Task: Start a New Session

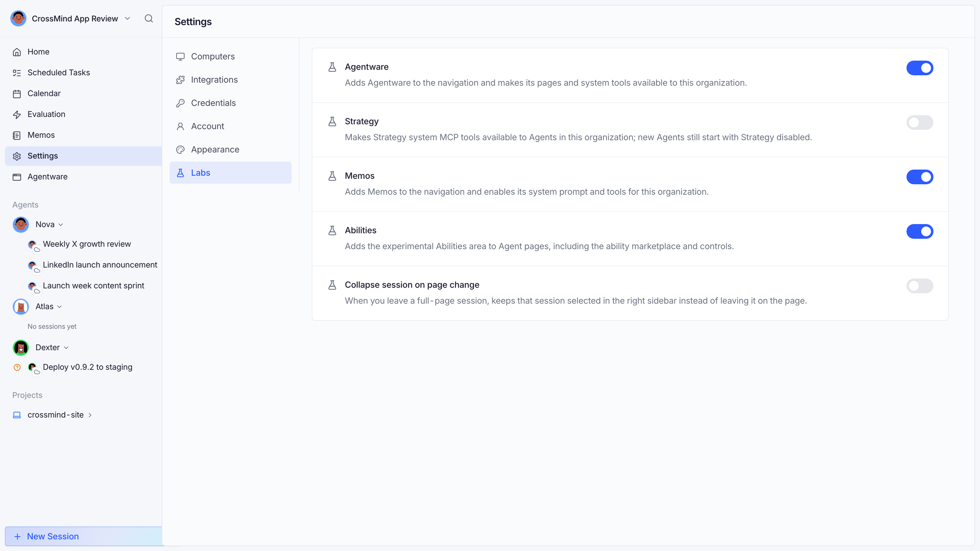Action: pos(83,536)
